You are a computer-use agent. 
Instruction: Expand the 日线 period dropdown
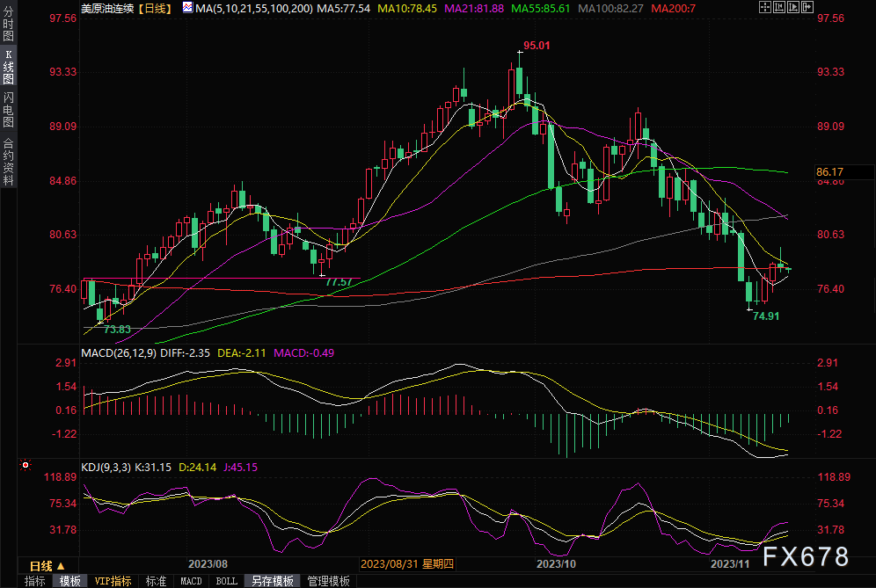pos(47,566)
